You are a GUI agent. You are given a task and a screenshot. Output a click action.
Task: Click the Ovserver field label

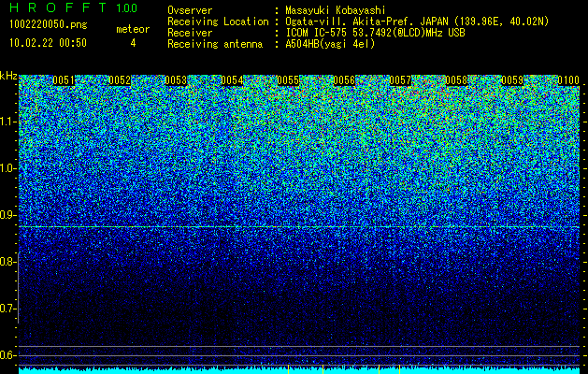(190, 10)
